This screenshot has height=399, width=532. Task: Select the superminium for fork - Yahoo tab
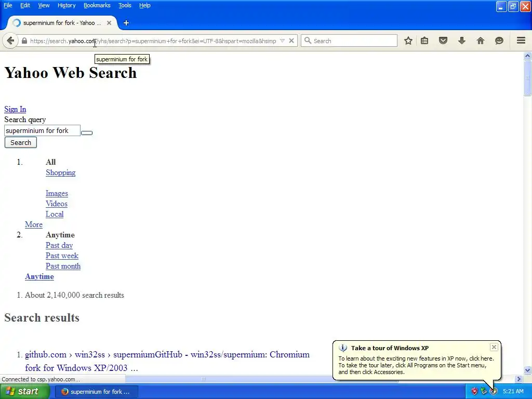(62, 23)
